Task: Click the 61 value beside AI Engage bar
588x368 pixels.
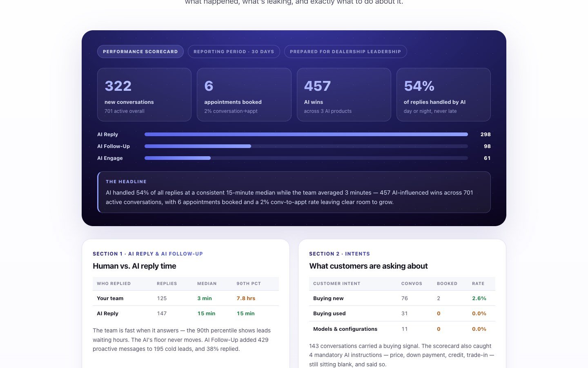Action: pos(487,158)
